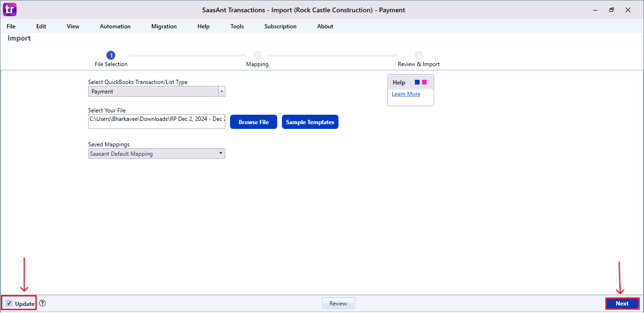The image size is (644, 313).
Task: Enable the Update checkbox
Action: click(x=8, y=303)
